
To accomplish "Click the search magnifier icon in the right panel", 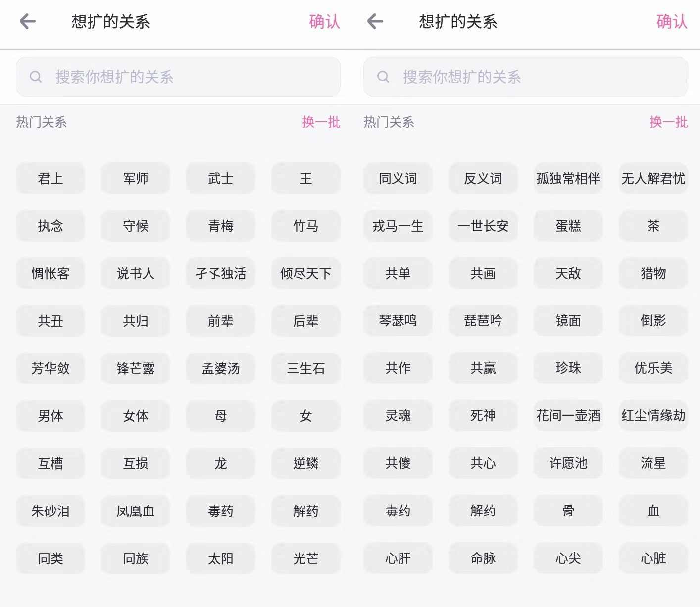I will pos(383,77).
